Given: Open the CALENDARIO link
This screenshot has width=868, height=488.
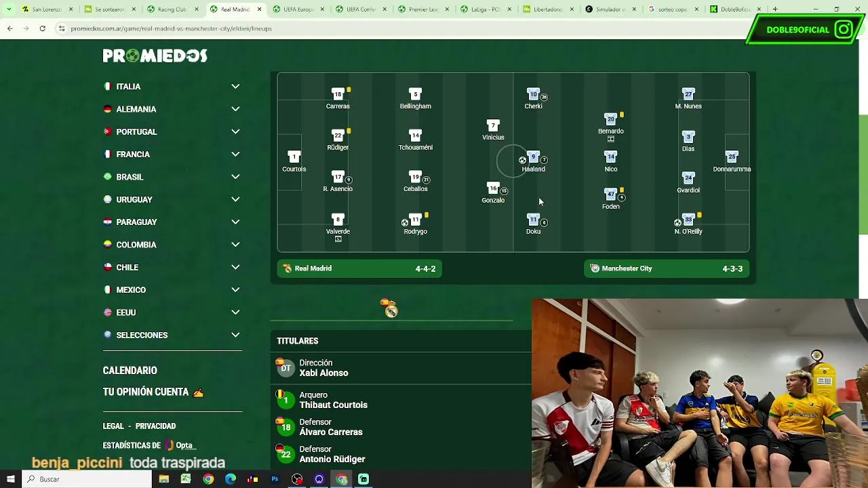Looking at the screenshot, I should 130,371.
